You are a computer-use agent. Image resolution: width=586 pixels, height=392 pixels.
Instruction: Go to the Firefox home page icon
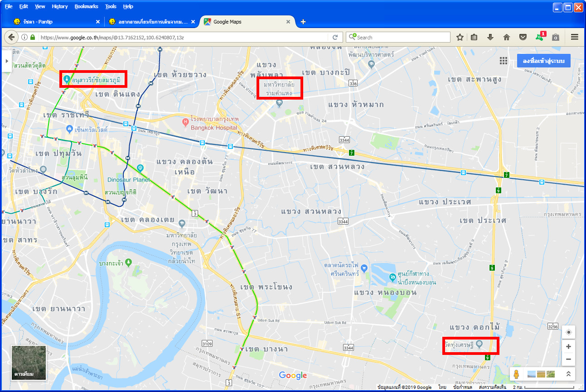click(x=507, y=38)
